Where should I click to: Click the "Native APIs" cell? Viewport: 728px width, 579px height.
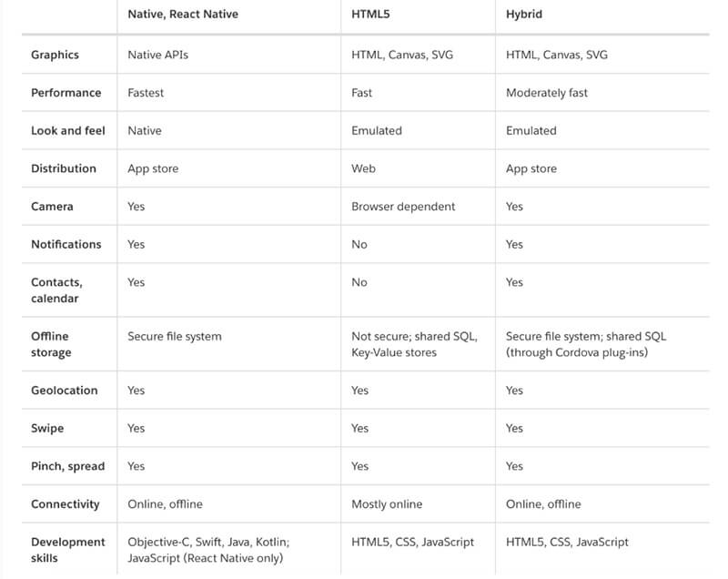pyautogui.click(x=157, y=55)
